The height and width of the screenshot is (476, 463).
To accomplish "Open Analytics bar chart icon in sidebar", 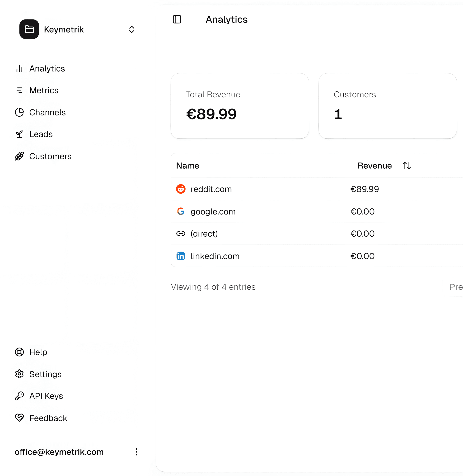I will click(x=20, y=69).
